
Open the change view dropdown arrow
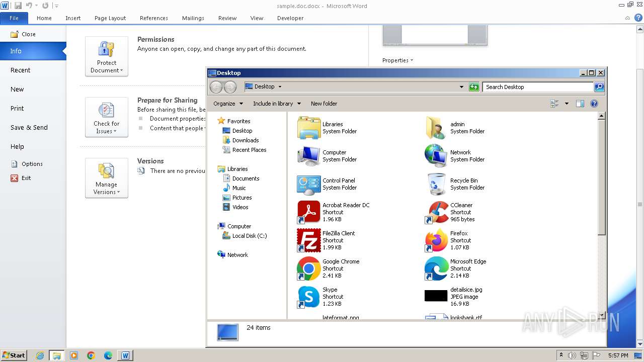(567, 104)
